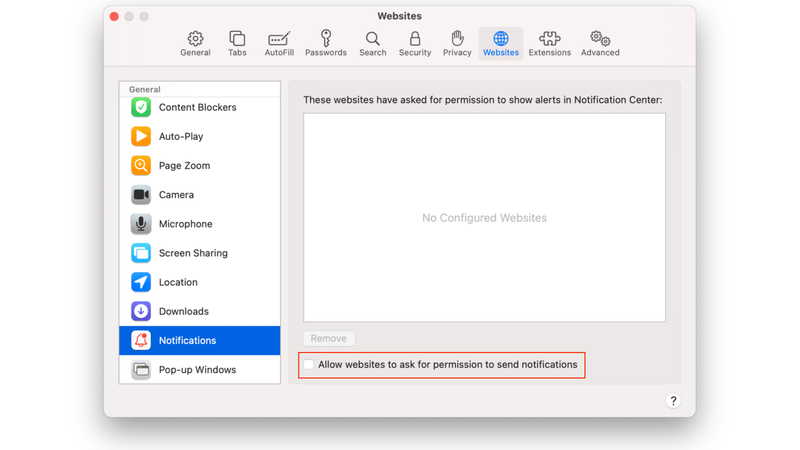Open the AutoFill preferences icon
This screenshot has width=800, height=450.
(279, 38)
